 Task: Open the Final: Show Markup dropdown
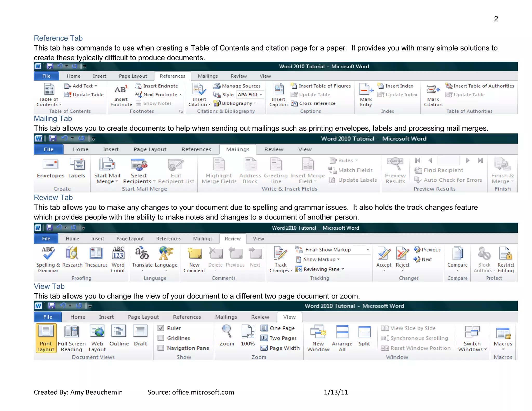(x=368, y=250)
